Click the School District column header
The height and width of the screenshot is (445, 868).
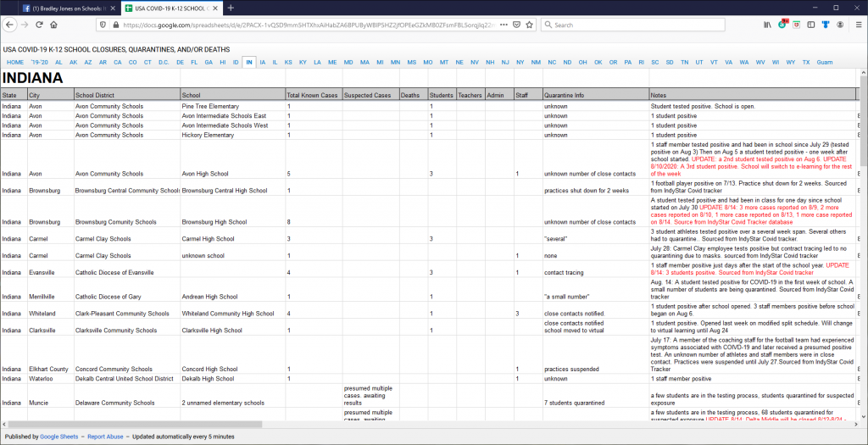coord(127,95)
